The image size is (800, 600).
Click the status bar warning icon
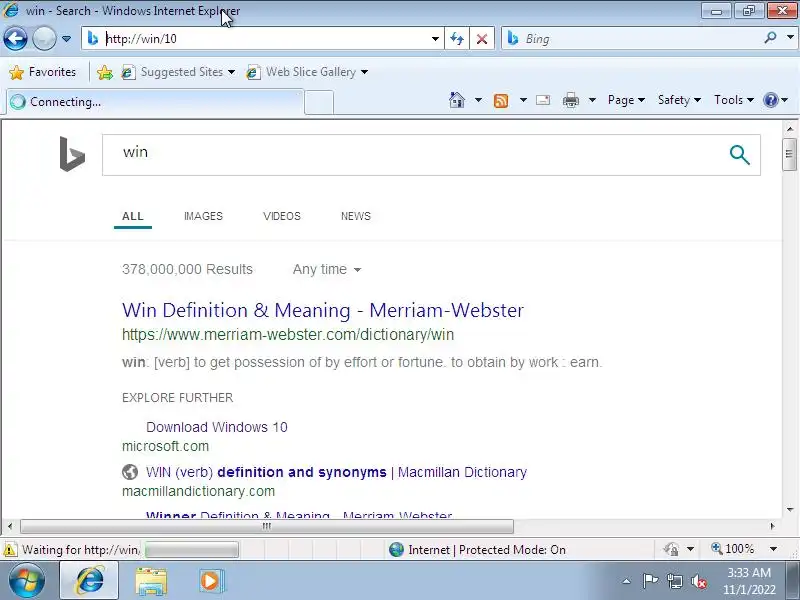click(x=10, y=550)
